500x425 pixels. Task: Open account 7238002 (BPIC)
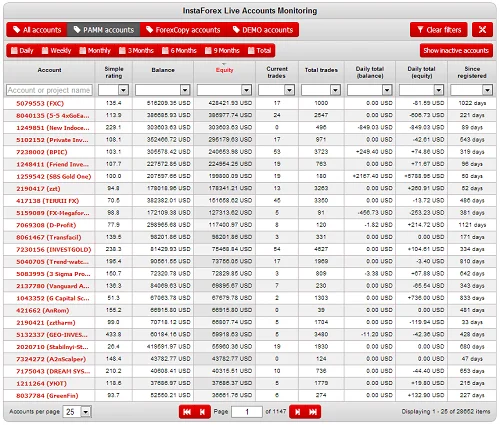(x=42, y=152)
